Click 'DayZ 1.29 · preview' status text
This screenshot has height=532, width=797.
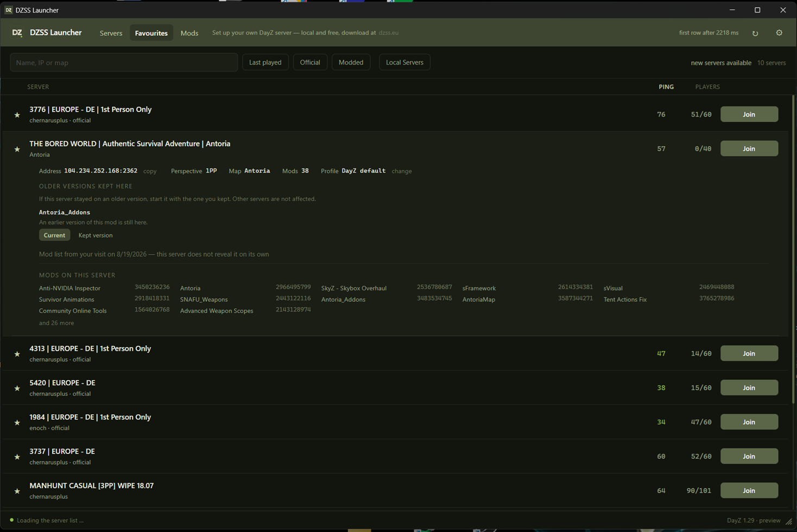(x=754, y=521)
